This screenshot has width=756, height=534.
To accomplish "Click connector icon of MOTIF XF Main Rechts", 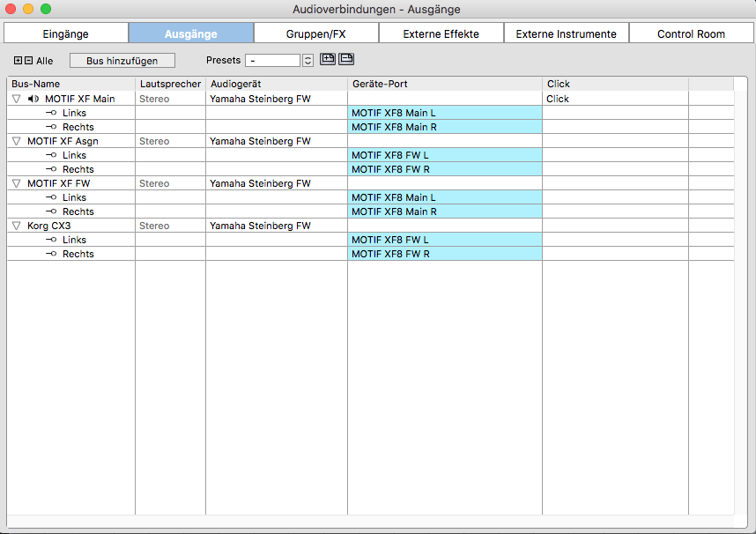I will pyautogui.click(x=51, y=127).
